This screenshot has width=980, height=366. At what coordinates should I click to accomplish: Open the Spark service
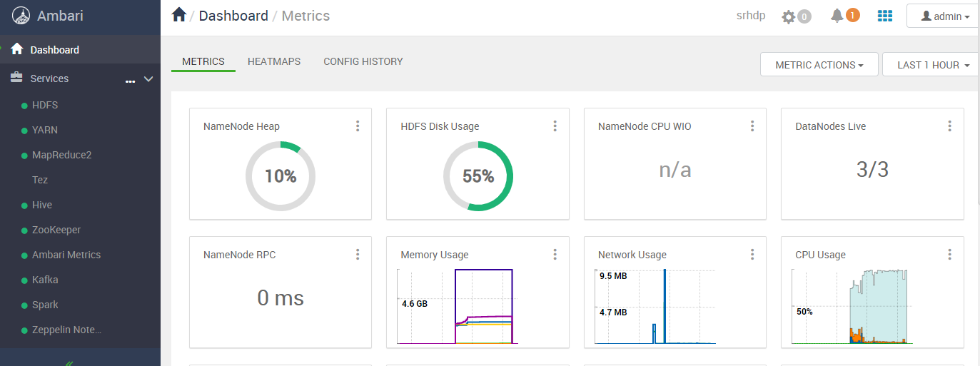(x=45, y=305)
